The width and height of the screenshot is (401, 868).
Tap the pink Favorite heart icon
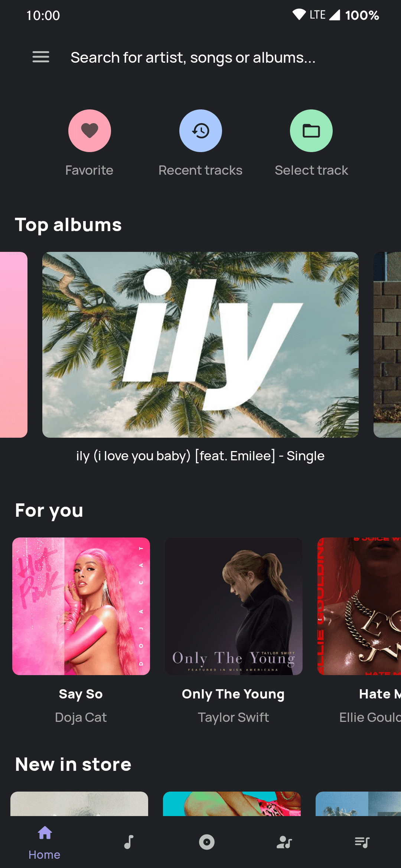89,131
